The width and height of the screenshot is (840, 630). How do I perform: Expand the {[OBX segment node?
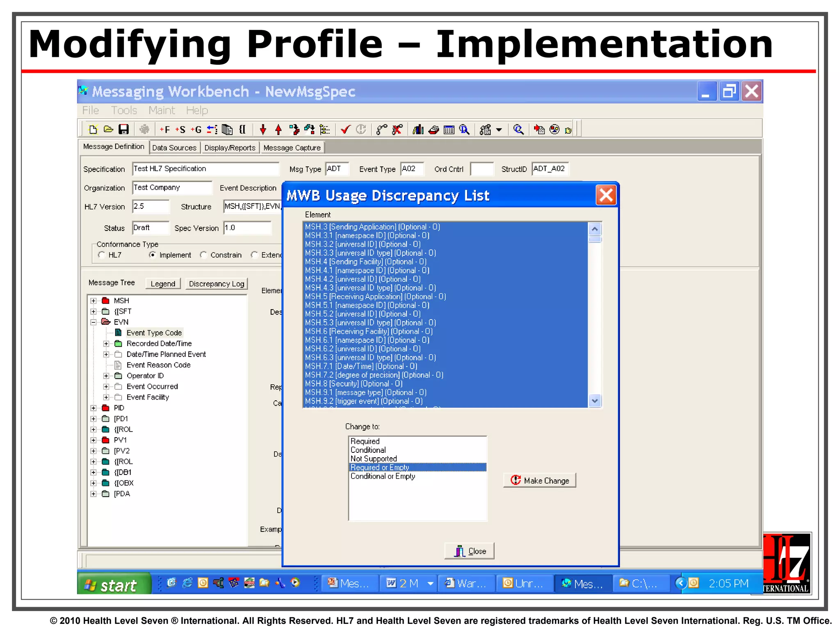[x=94, y=483]
